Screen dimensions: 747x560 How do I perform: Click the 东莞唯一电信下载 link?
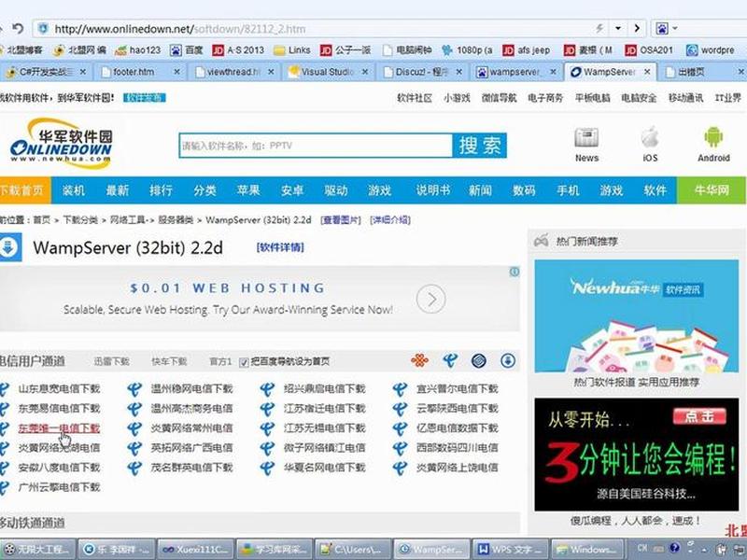59,428
